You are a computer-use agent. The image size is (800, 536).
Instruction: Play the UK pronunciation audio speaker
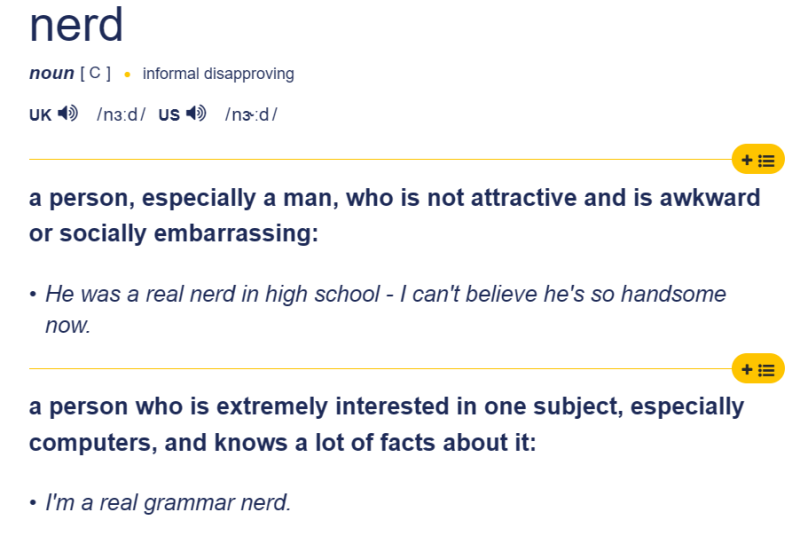(67, 113)
